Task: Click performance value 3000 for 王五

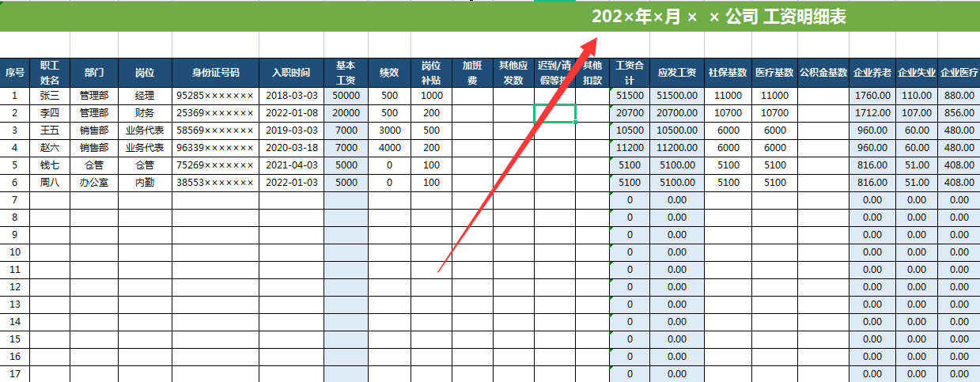Action: (389, 130)
